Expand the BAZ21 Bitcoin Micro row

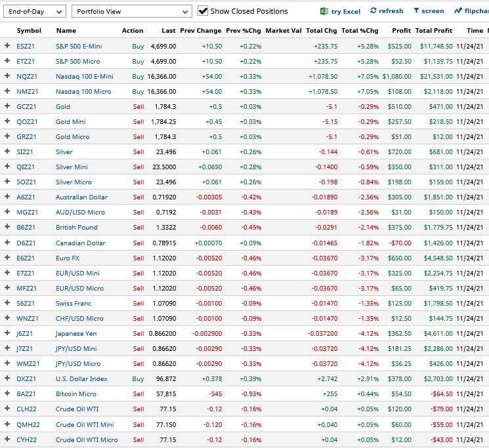point(7,394)
